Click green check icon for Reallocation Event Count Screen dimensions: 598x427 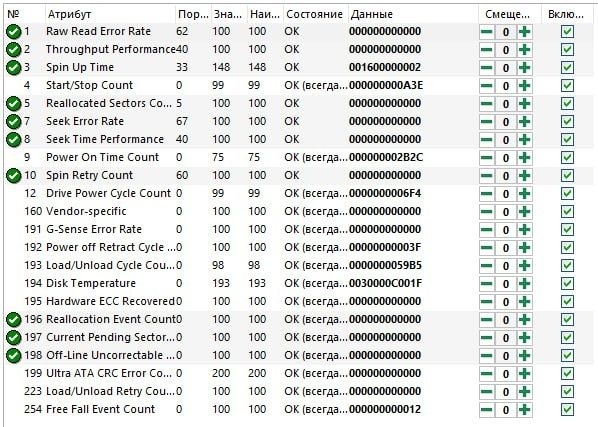tap(13, 319)
